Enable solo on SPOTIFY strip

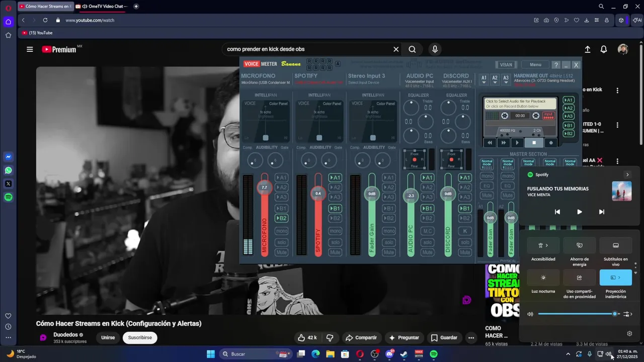[335, 242]
